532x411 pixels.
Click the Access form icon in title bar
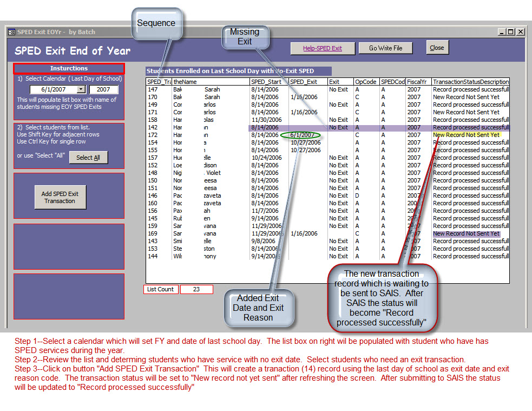pyautogui.click(x=11, y=32)
